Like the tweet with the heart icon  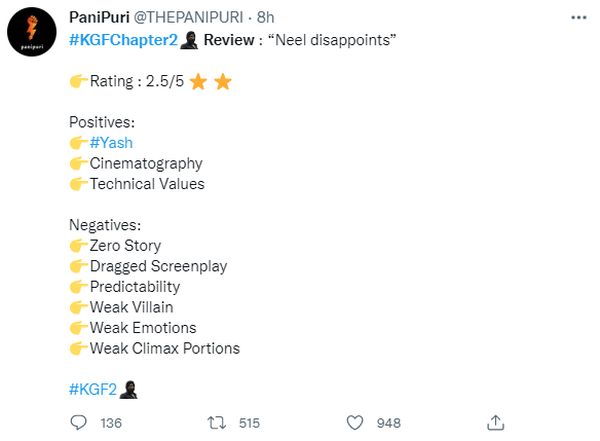[x=355, y=423]
